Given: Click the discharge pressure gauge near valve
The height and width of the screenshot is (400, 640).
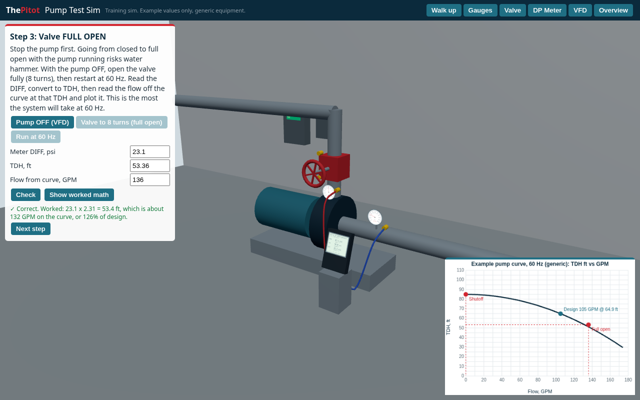Looking at the screenshot, I should 329,192.
